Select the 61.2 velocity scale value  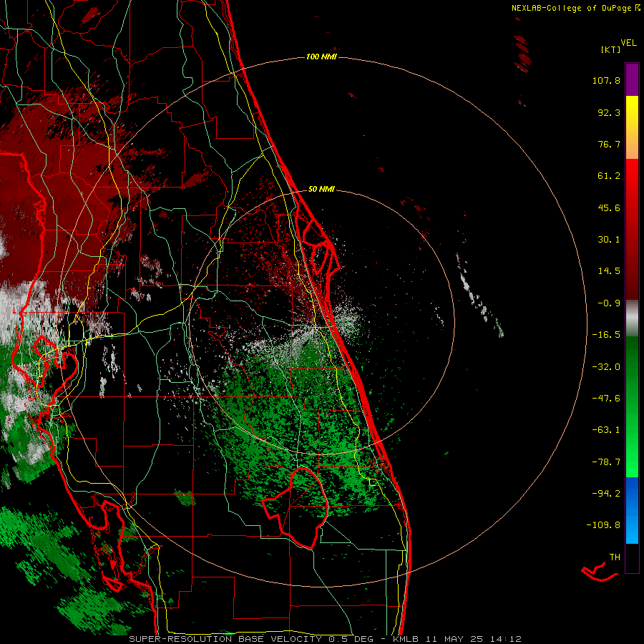609,176
